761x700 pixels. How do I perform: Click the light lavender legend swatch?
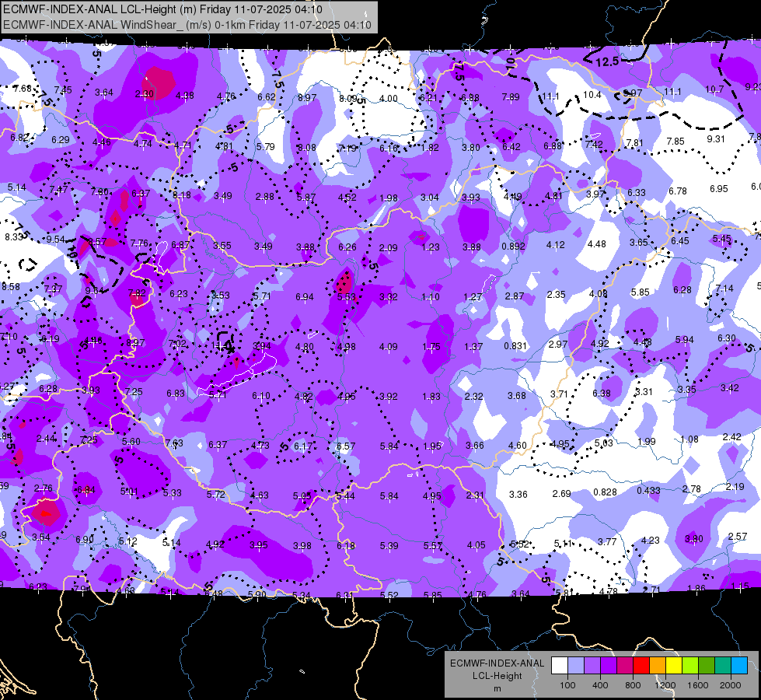pos(576,666)
